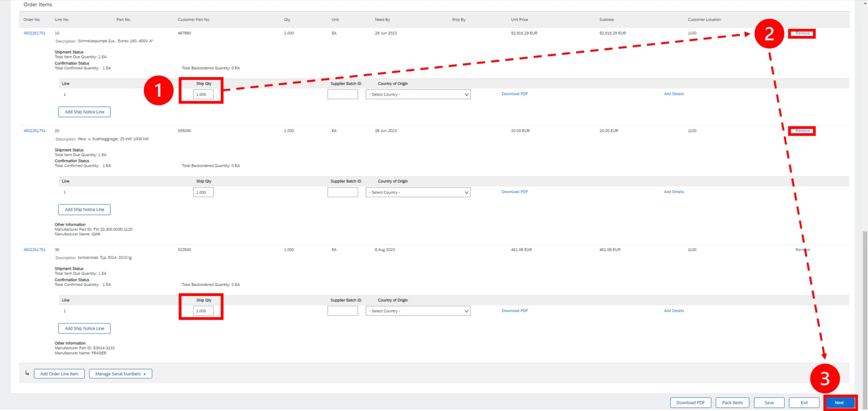Select unit price 92,916.29 EUR
The width and height of the screenshot is (868, 411).
point(524,33)
